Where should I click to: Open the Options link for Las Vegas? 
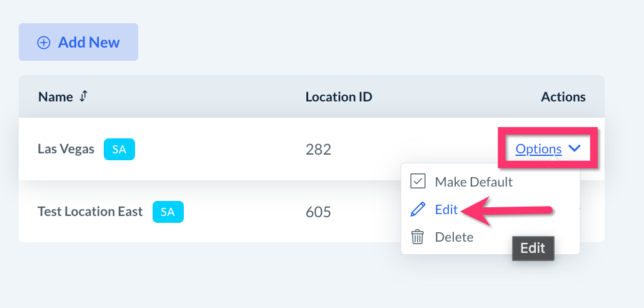click(x=538, y=149)
